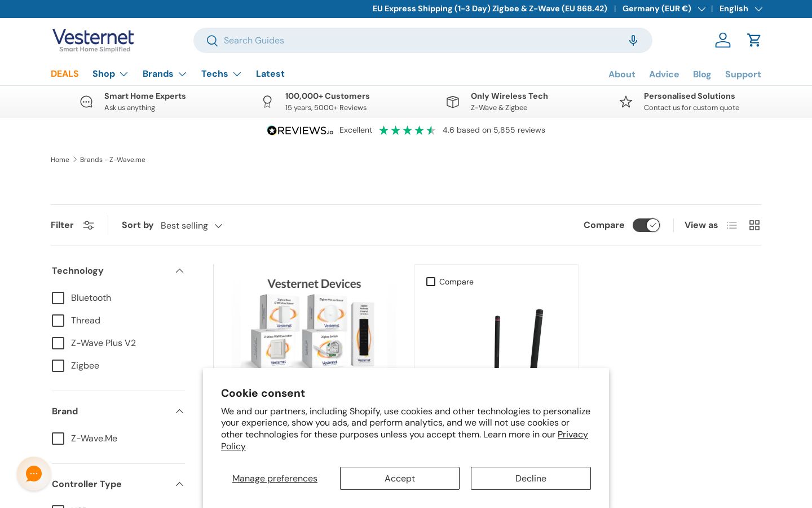Expand the Shop menu
This screenshot has height=508, width=812.
pos(111,74)
